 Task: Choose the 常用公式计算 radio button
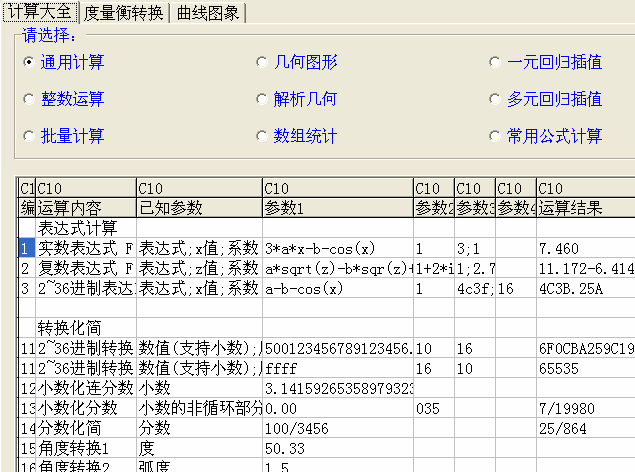coord(495,136)
